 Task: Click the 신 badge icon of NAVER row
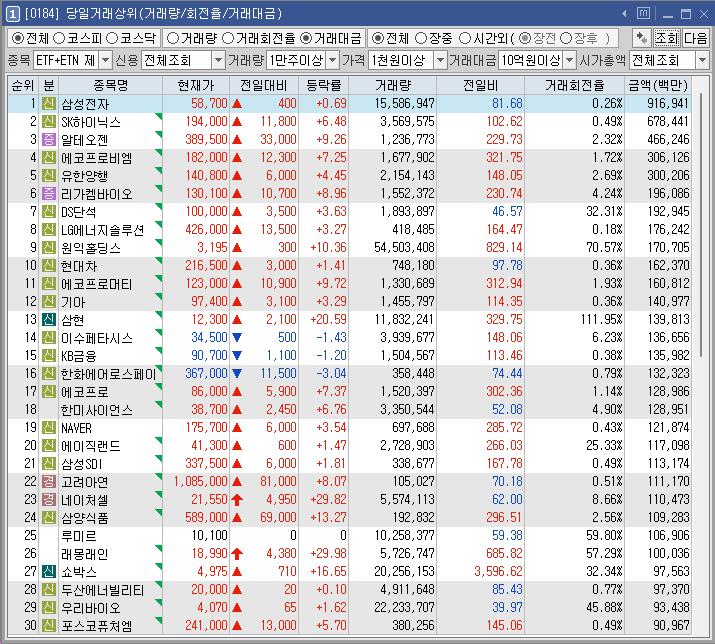(x=49, y=428)
